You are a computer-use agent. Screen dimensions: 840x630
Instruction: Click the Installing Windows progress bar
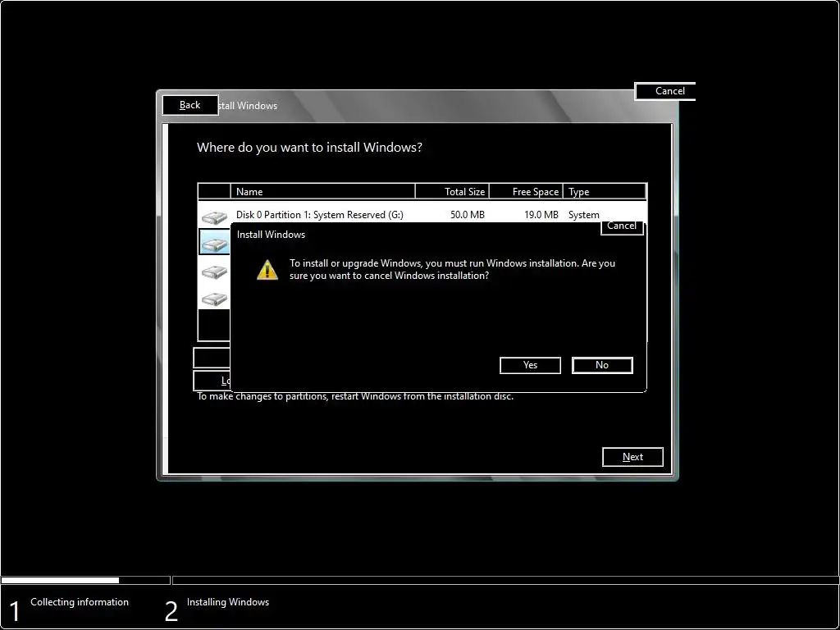point(505,580)
